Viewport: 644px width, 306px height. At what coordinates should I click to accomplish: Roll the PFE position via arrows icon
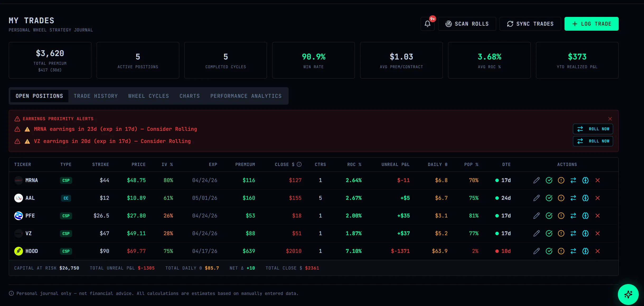(x=573, y=216)
